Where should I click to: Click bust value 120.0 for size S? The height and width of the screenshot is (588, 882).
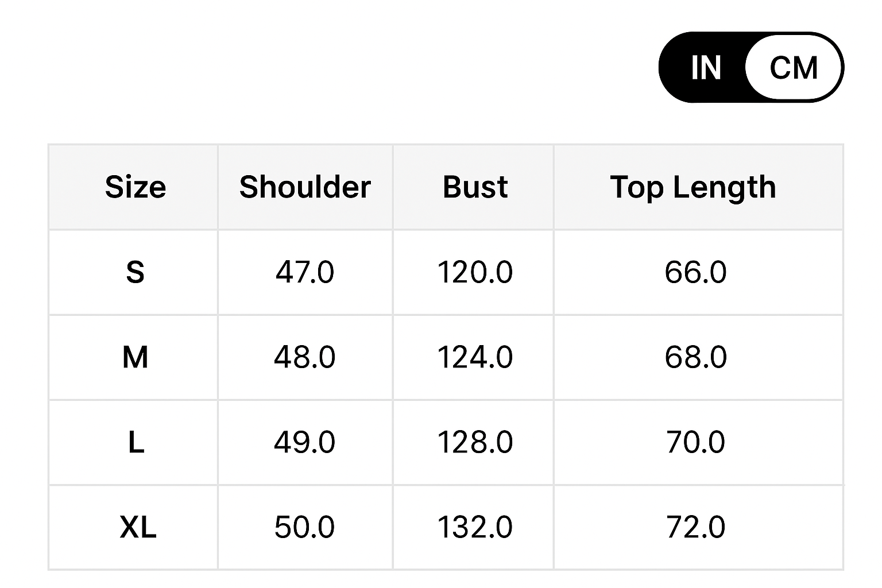pos(475,272)
